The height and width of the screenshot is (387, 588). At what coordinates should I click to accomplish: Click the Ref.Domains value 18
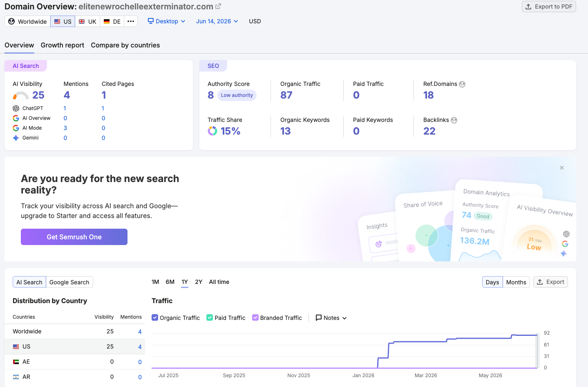tap(429, 95)
